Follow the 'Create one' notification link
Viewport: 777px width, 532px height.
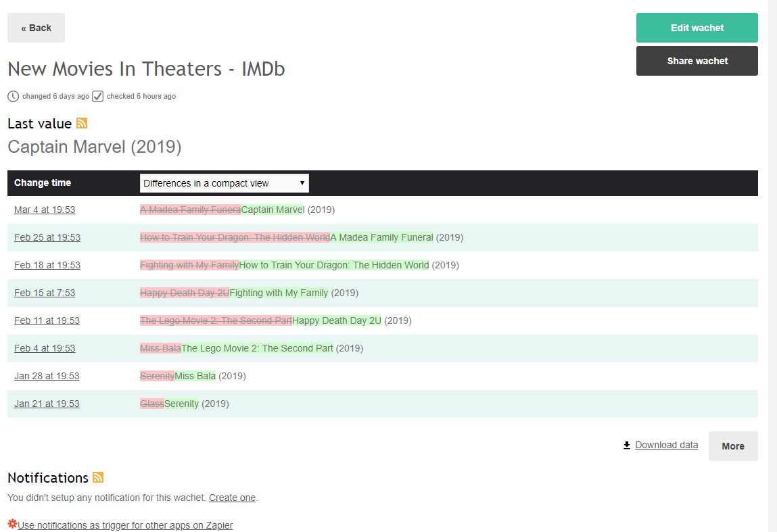tap(233, 498)
